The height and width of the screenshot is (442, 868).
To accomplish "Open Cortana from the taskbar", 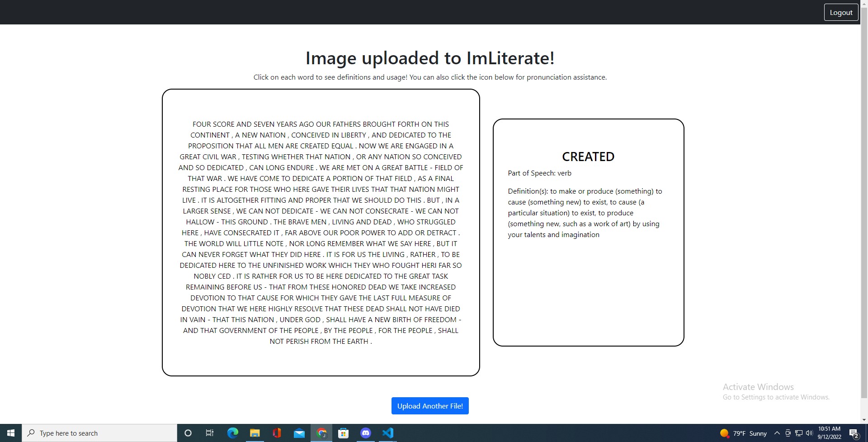I will click(188, 433).
